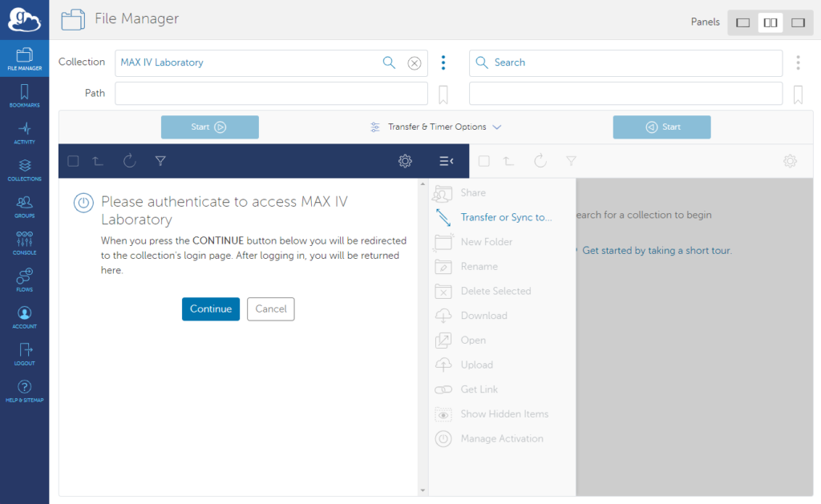Open File Manager in the sidebar

25,58
